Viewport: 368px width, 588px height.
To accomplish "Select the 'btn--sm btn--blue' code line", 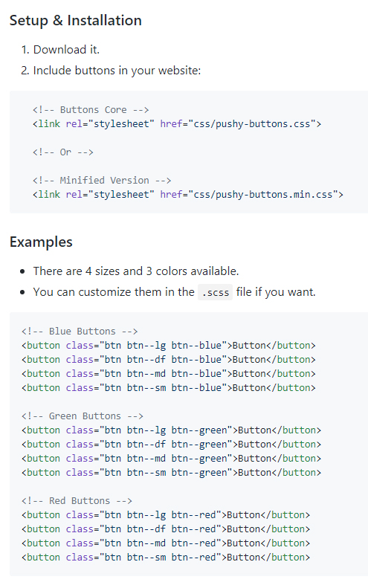I will coord(169,388).
